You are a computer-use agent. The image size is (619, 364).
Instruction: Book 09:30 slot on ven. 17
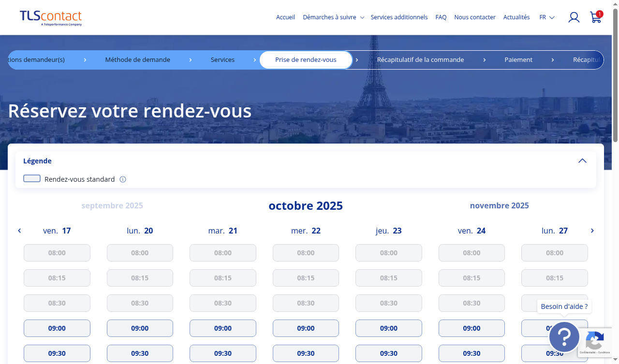coord(57,353)
